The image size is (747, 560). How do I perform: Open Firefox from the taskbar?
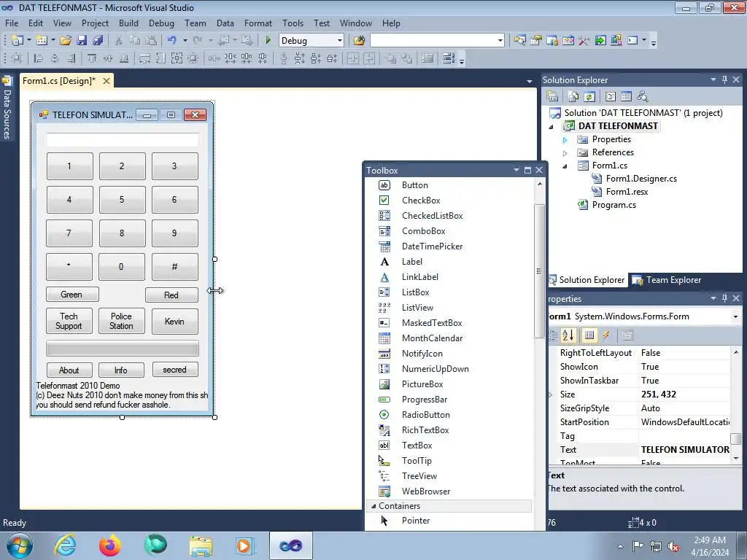coord(110,545)
